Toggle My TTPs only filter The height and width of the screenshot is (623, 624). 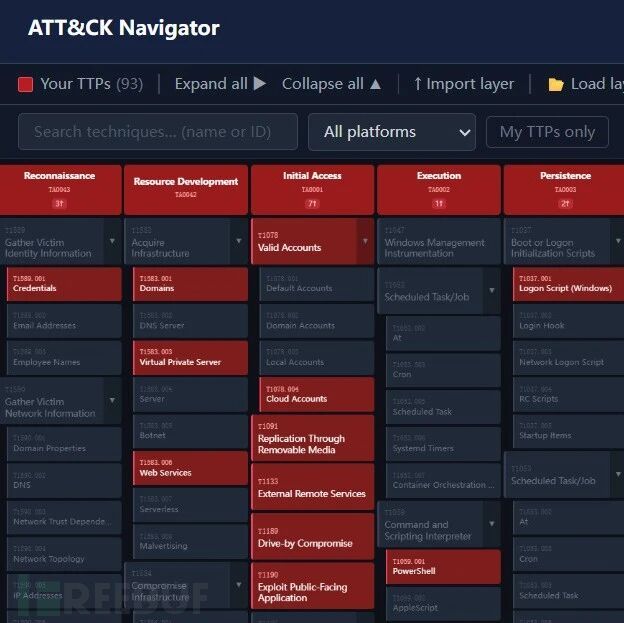coord(547,132)
